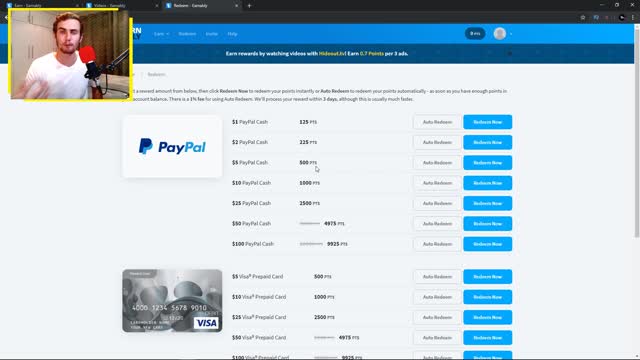Redeem Now the $1 PayPal Cash
This screenshot has height=360, width=640.
click(487, 122)
